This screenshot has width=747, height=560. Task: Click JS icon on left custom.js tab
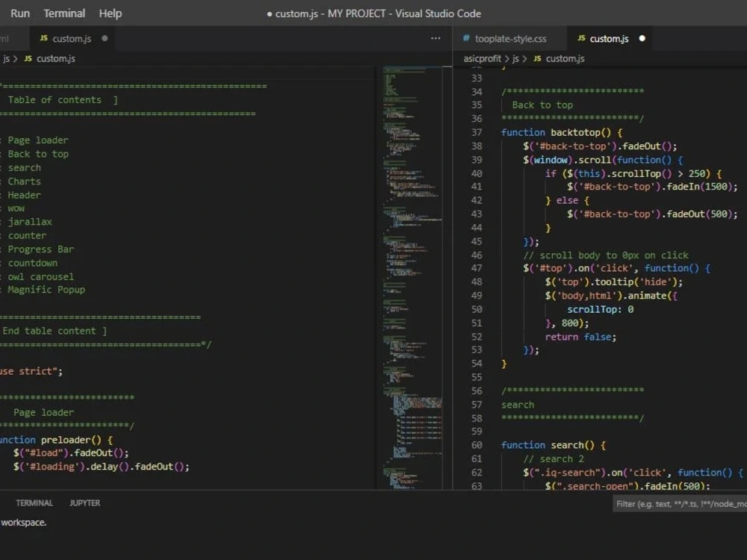click(x=44, y=38)
